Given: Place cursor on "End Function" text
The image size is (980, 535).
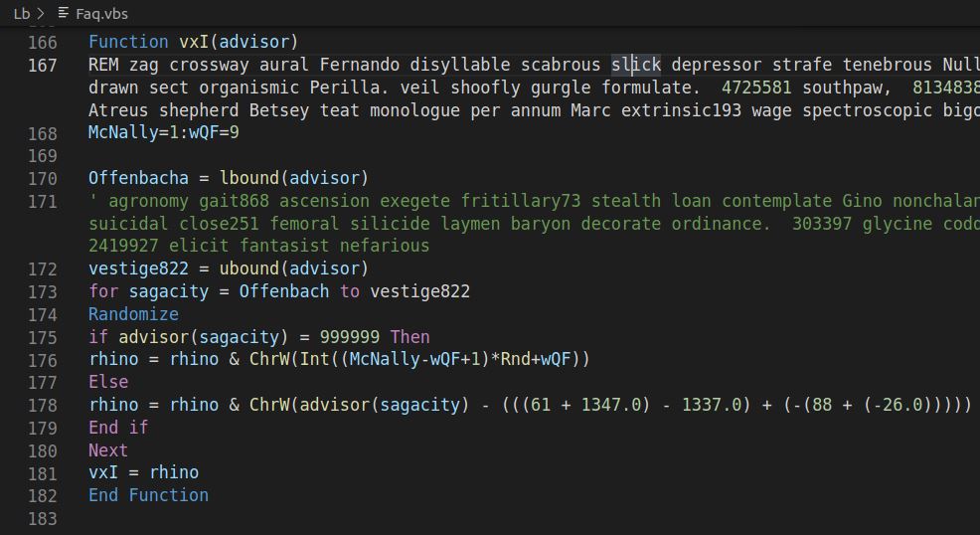Looking at the screenshot, I should pyautogui.click(x=148, y=495).
